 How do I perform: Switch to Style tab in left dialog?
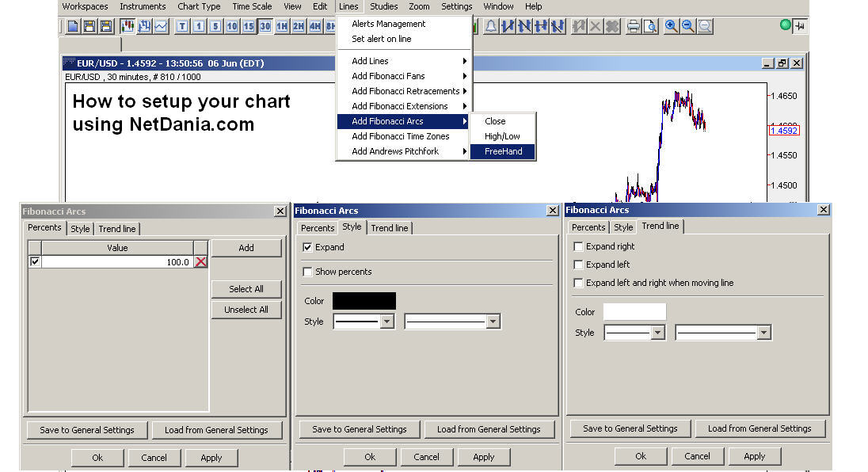pos(80,229)
